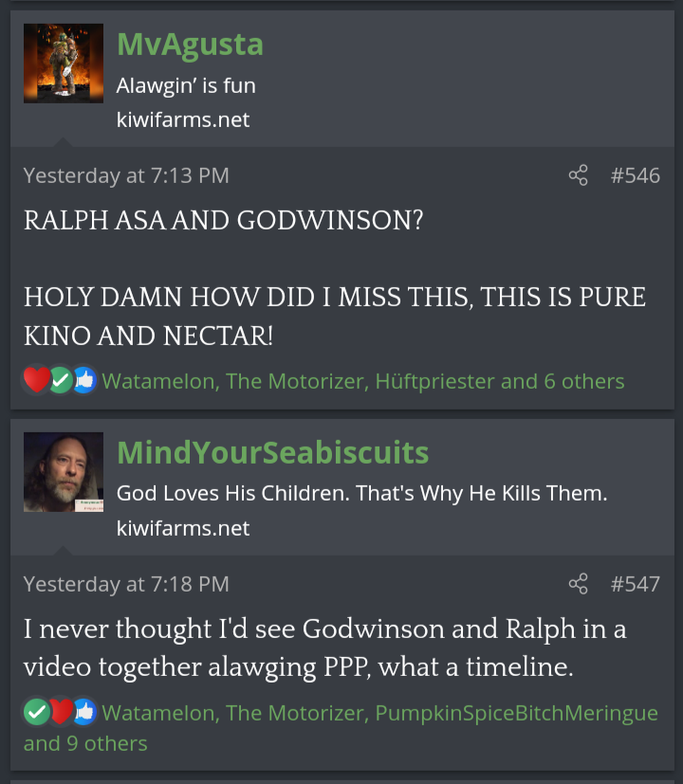
Task: Click the blue thumbs-up reaction on MindYourSeabiscuits' post
Action: point(84,712)
